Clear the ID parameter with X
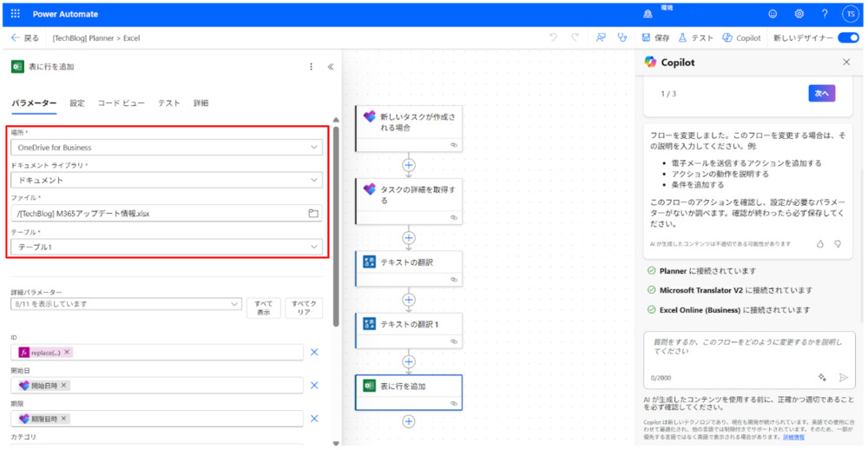This screenshot has width=868, height=450. pyautogui.click(x=314, y=353)
